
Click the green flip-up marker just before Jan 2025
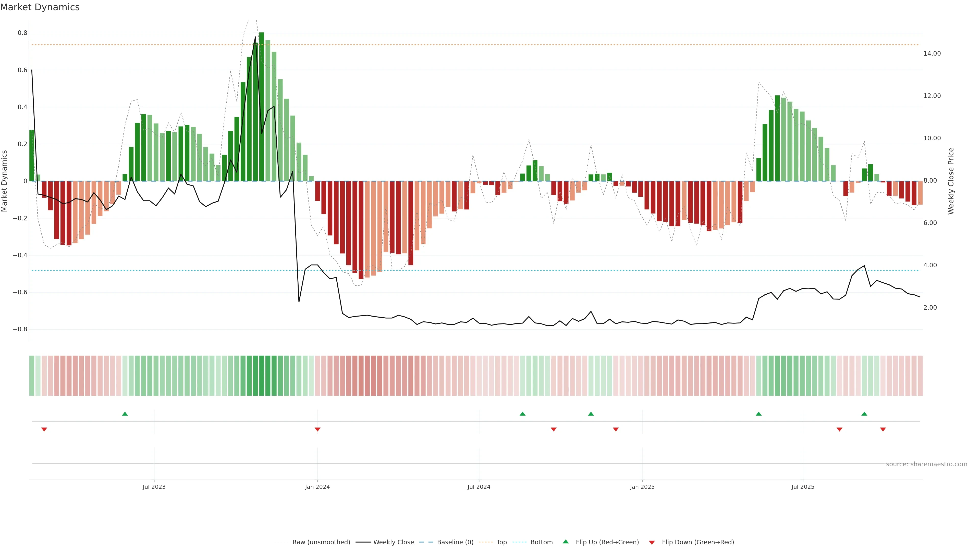[591, 414]
